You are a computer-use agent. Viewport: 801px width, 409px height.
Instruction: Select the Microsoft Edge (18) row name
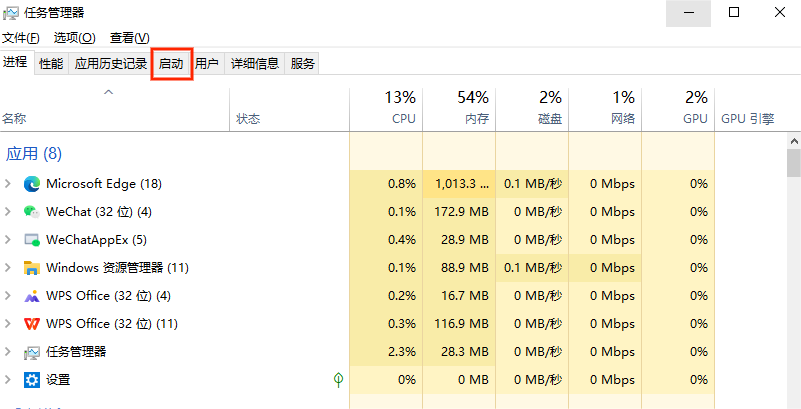click(x=104, y=184)
